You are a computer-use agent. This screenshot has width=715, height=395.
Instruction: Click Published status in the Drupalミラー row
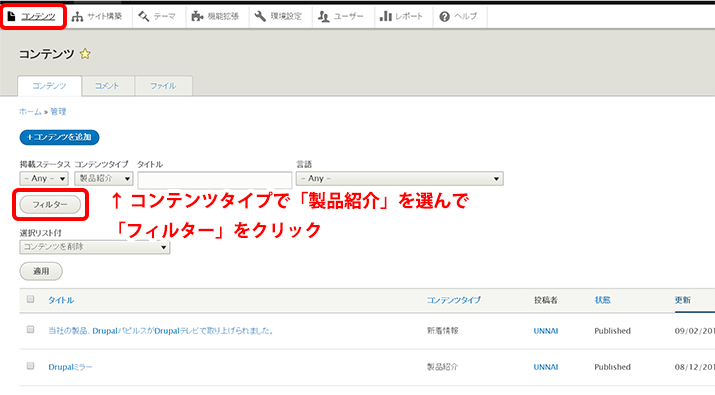coord(612,367)
